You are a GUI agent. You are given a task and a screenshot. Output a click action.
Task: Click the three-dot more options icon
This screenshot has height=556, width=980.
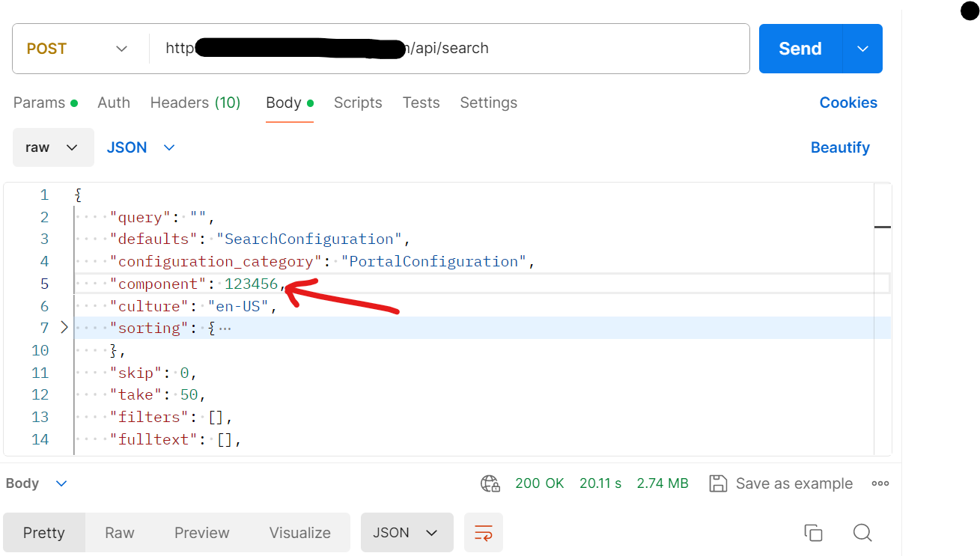(x=880, y=483)
